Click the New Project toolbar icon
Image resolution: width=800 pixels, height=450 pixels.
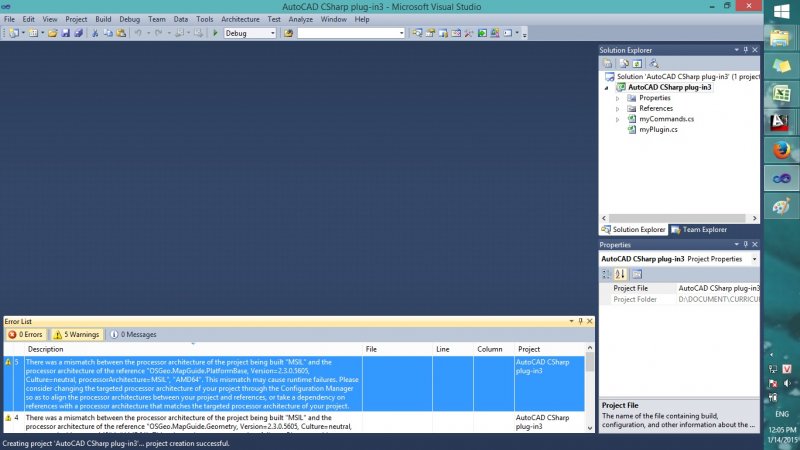point(14,33)
